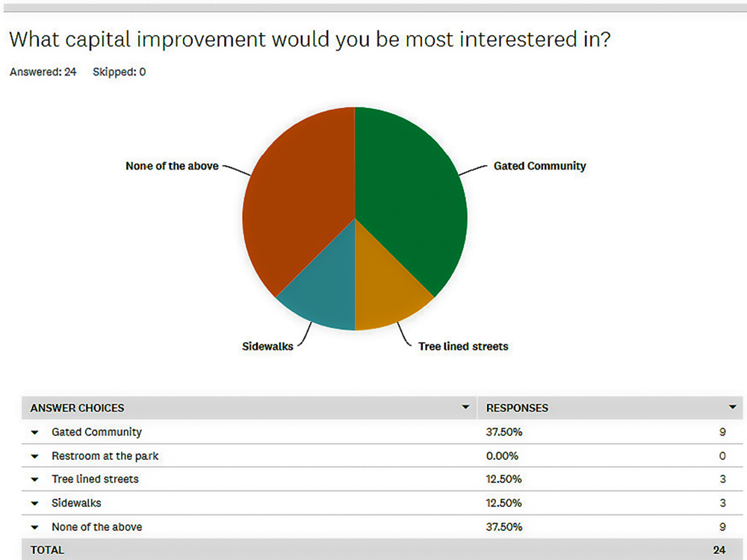Expand the Tree lined streets row arrow

(x=34, y=479)
